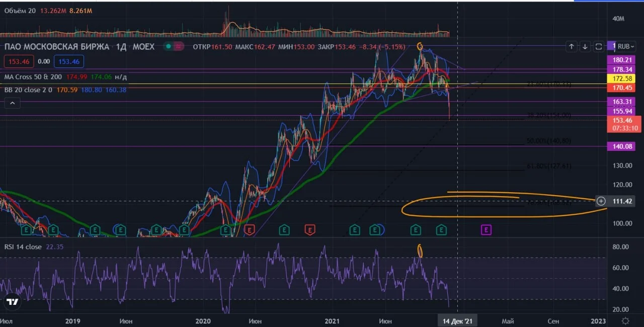Click the 14 Дек '21 date label
The image size is (644, 327).
[457, 320]
